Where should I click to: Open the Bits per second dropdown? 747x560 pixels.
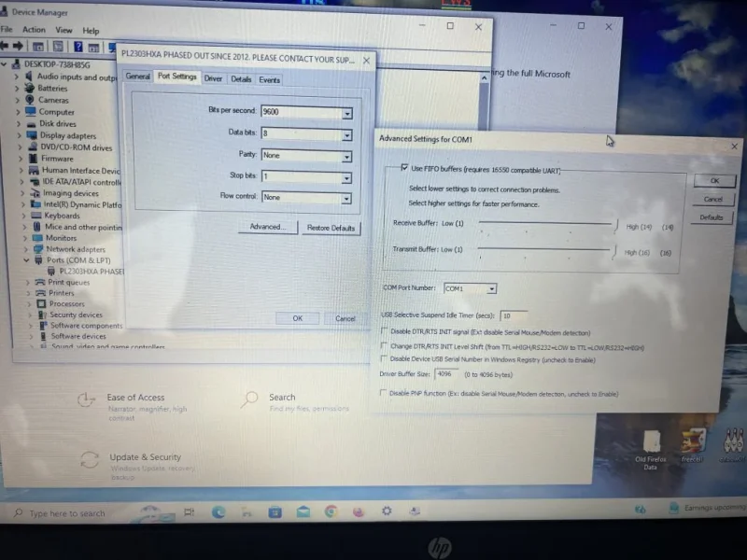coord(347,113)
